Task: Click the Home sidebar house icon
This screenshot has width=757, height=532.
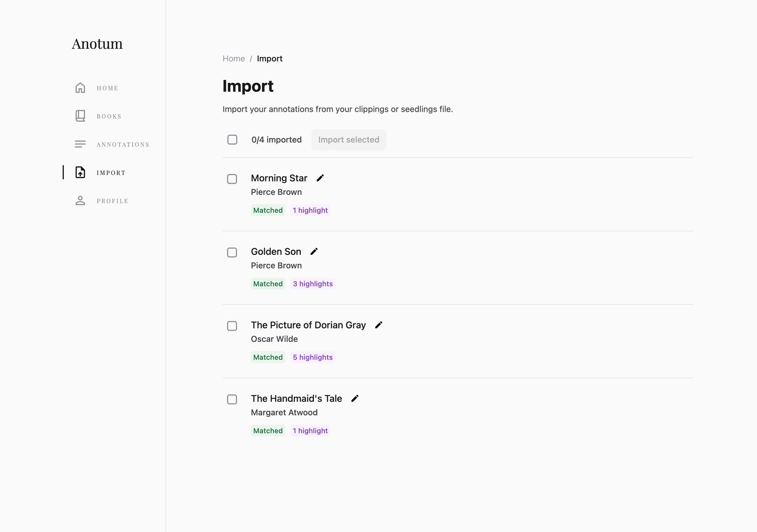Action: coord(80,88)
